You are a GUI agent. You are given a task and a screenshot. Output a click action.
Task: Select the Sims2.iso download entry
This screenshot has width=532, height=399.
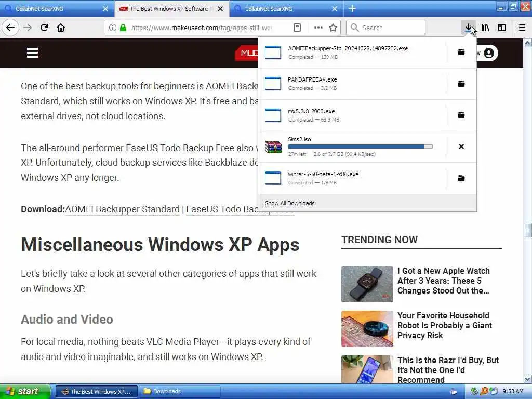[352, 147]
